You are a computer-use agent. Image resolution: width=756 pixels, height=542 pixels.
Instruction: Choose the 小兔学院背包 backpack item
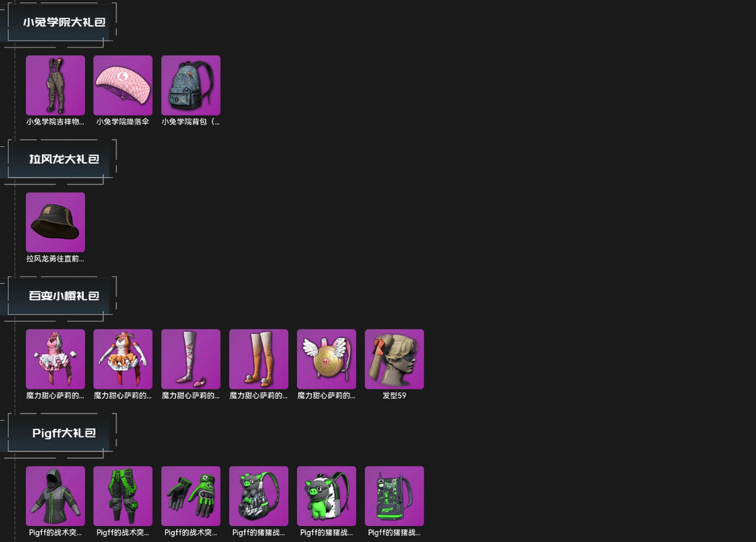point(191,85)
